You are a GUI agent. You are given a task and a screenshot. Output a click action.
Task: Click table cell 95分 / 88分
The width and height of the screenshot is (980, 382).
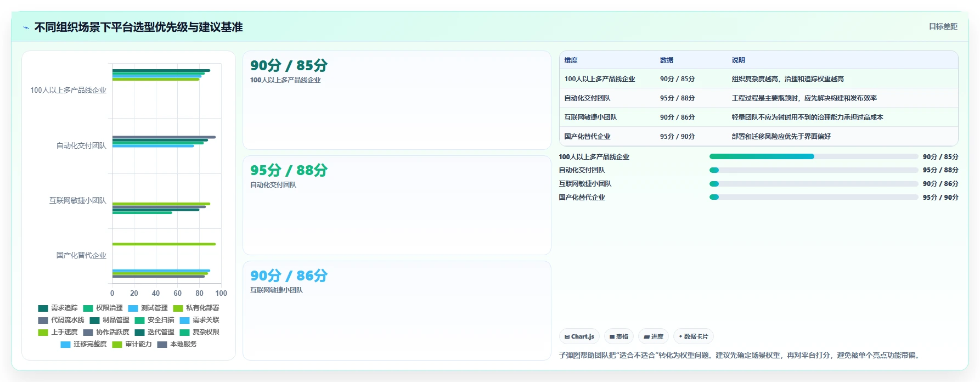pyautogui.click(x=677, y=98)
